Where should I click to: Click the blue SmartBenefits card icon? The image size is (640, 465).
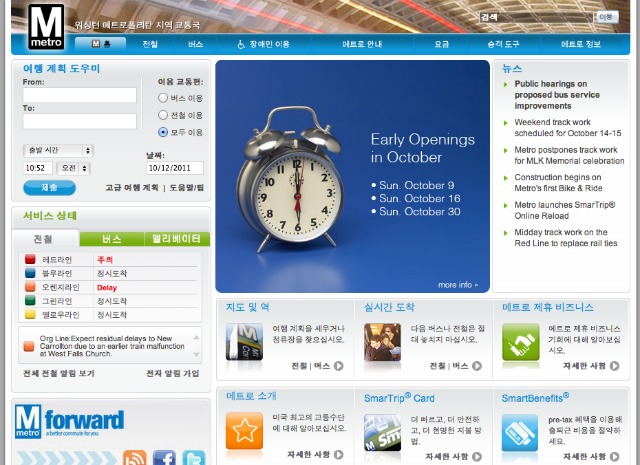pyautogui.click(x=520, y=432)
